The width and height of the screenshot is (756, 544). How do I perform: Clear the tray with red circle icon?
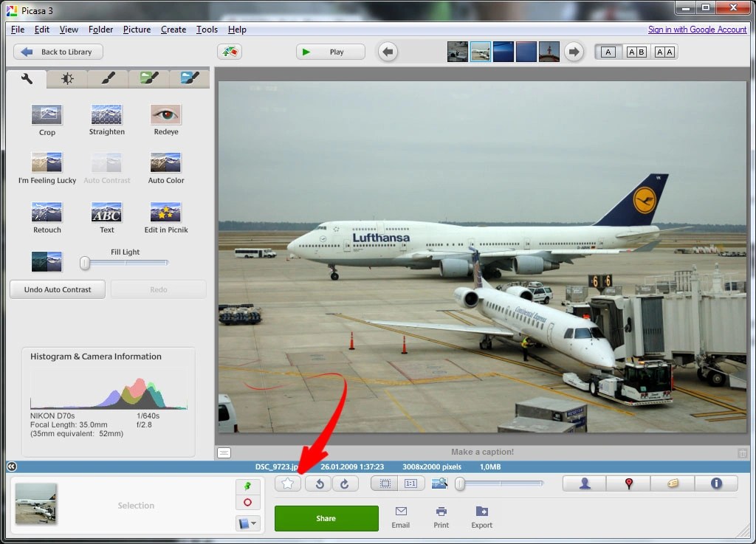pos(248,503)
